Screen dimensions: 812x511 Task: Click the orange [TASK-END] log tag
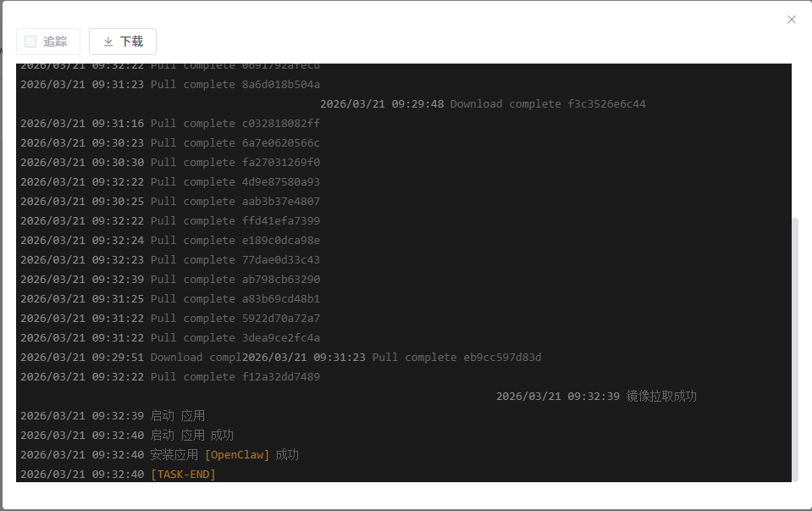(x=183, y=475)
